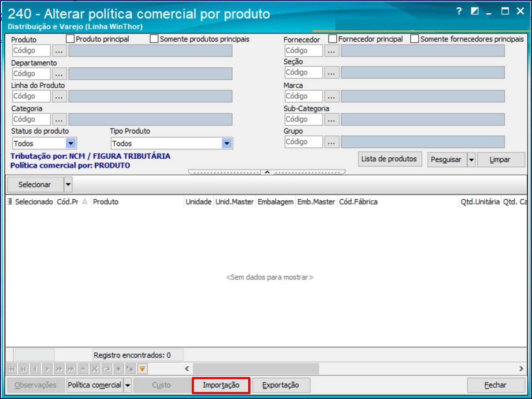This screenshot has height=399, width=532.
Task: Click the orange filter funnel icon
Action: tap(142, 369)
